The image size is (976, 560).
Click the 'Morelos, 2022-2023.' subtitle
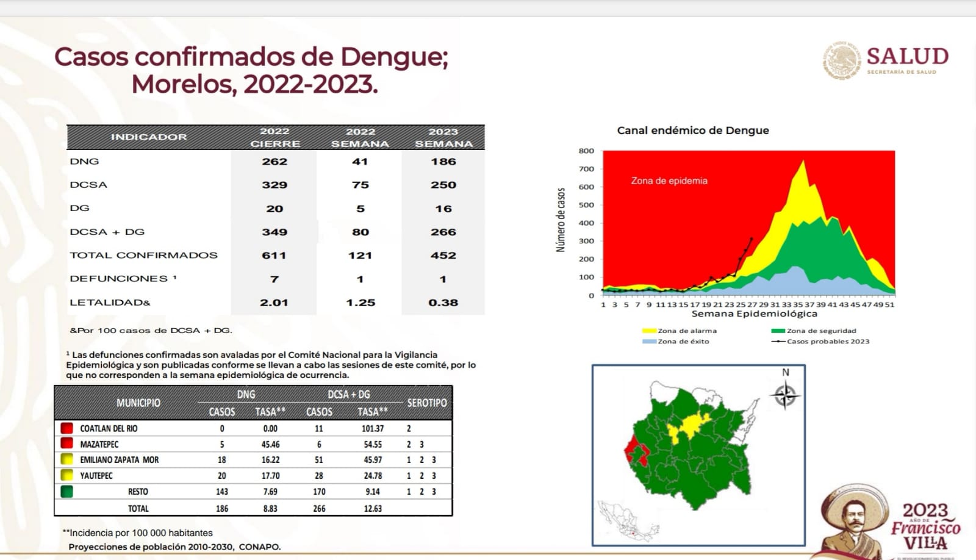[255, 84]
